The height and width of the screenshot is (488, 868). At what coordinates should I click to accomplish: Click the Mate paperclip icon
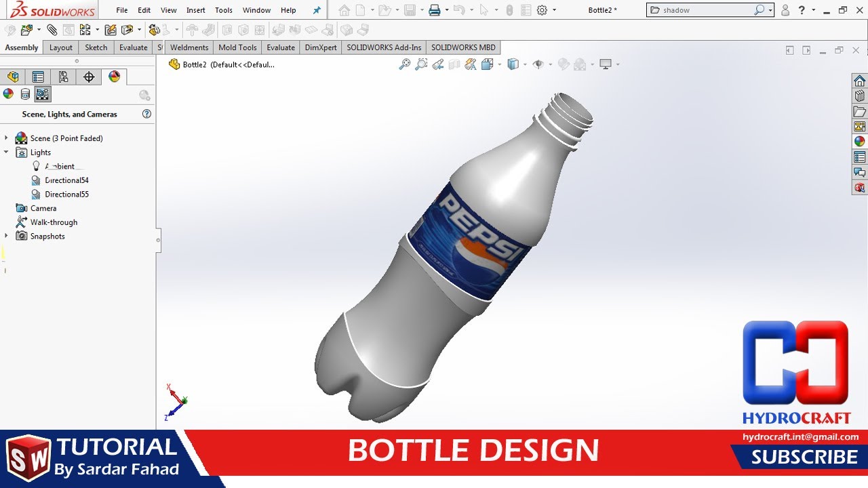(52, 30)
